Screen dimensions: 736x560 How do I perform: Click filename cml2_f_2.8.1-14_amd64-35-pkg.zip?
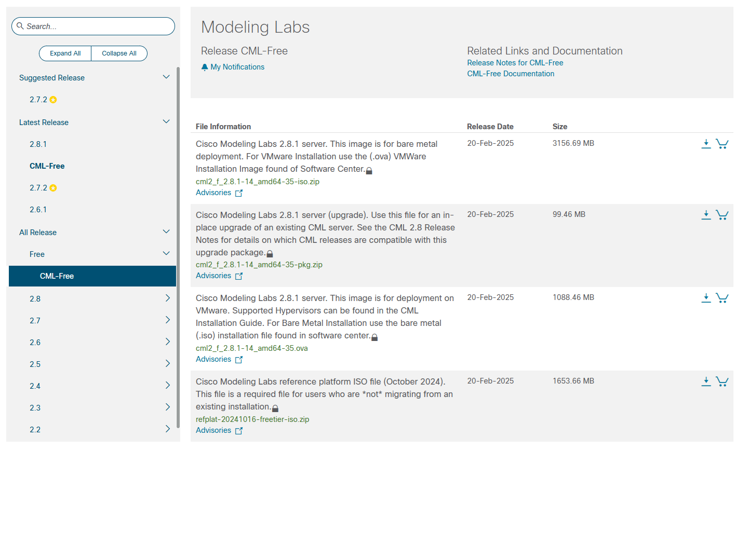point(259,265)
